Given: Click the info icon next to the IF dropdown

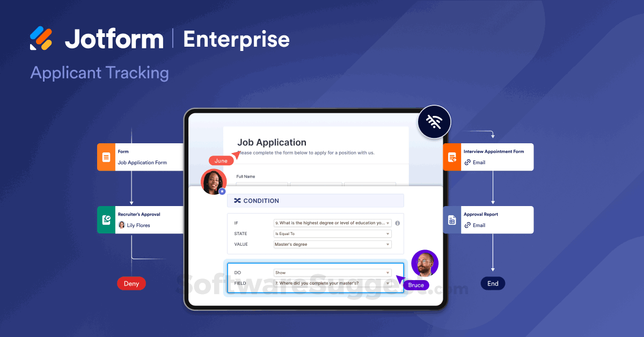Looking at the screenshot, I should pos(397,223).
